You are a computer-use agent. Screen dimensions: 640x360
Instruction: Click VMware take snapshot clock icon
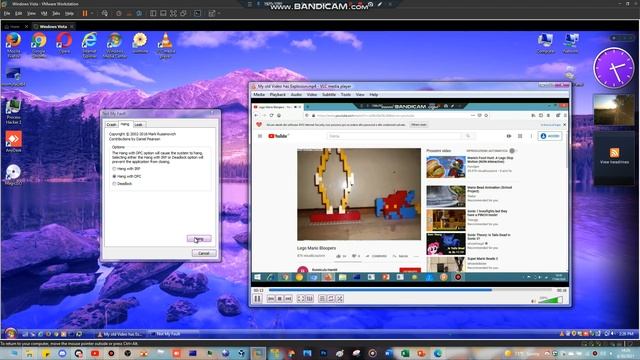(119, 13)
